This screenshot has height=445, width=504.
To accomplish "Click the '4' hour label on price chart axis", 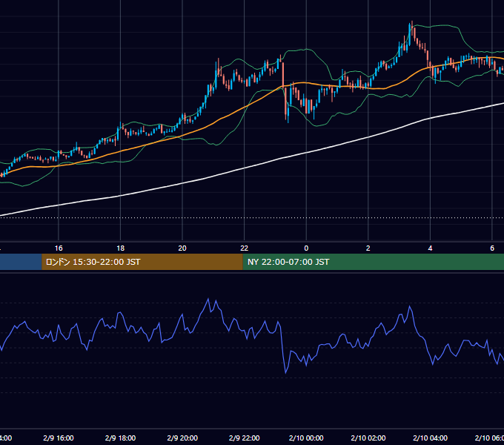I will 430,248.
